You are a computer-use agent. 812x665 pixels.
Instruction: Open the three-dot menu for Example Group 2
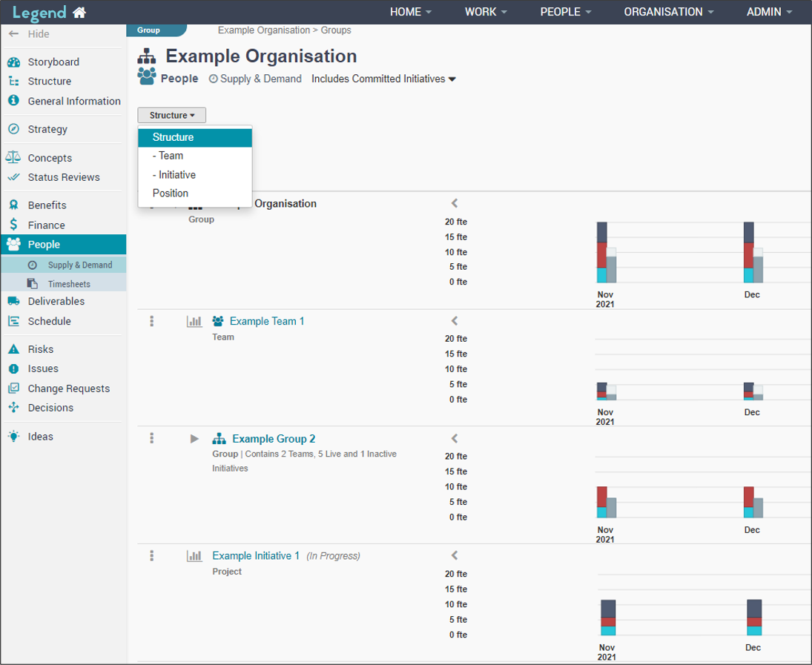[151, 438]
